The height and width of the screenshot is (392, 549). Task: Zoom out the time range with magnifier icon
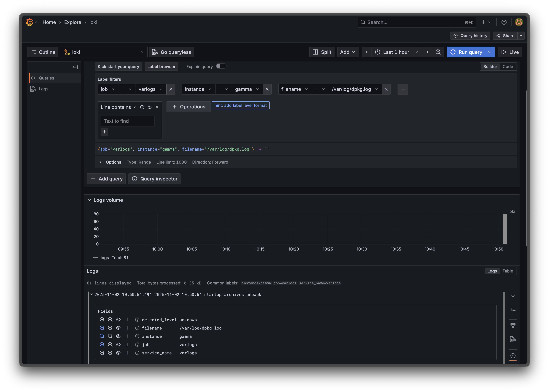click(x=438, y=52)
